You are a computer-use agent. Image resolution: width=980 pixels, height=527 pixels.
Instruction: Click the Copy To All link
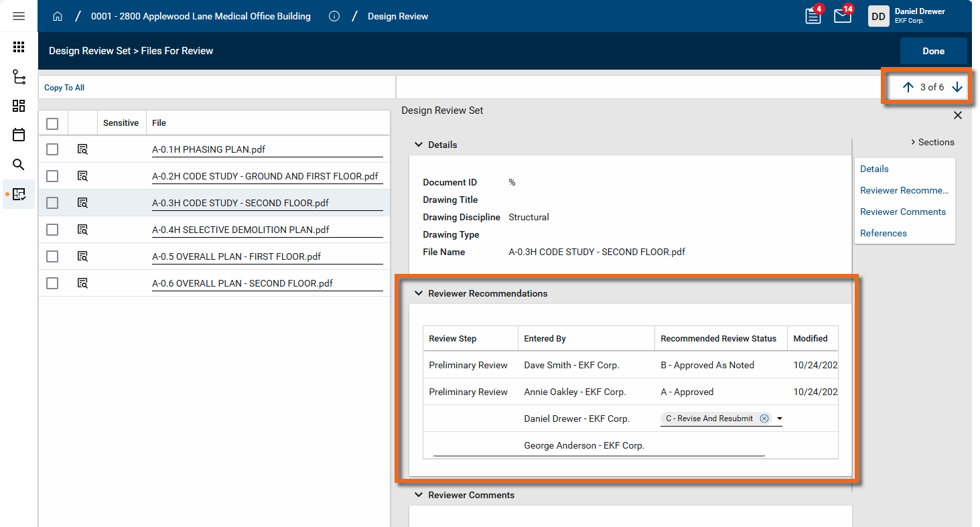click(x=64, y=88)
